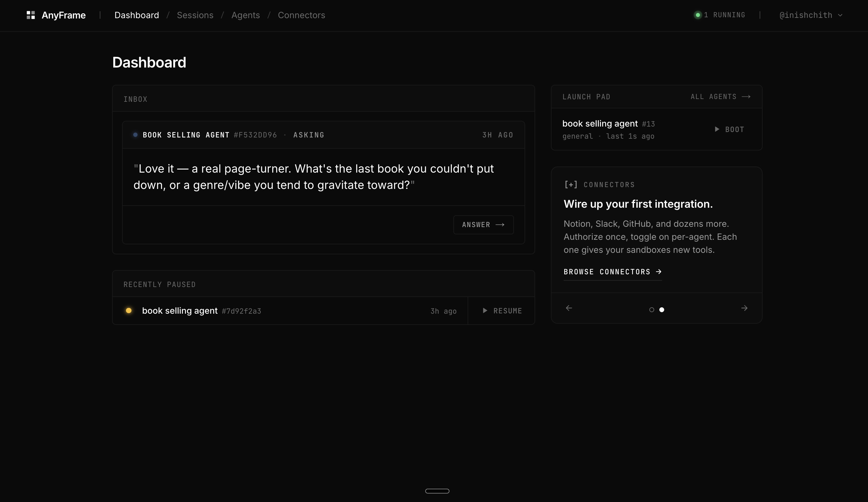Click the yellow paused status dot
This screenshot has width=868, height=502.
click(128, 311)
